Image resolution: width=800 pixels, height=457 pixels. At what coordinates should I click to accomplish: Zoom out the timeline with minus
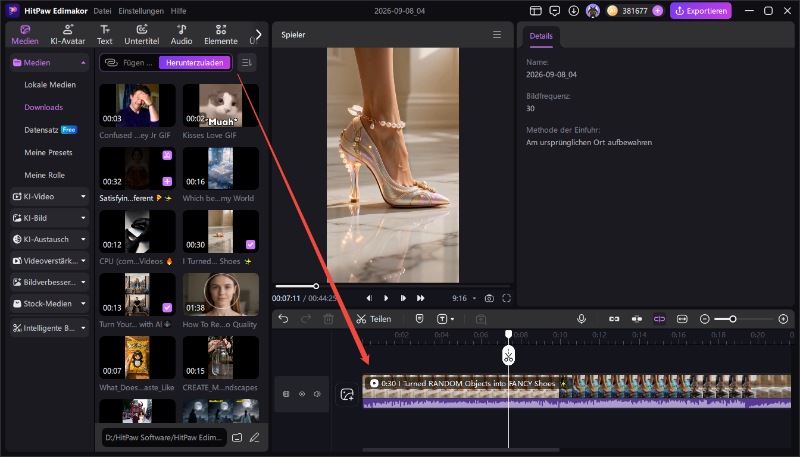pyautogui.click(x=705, y=319)
